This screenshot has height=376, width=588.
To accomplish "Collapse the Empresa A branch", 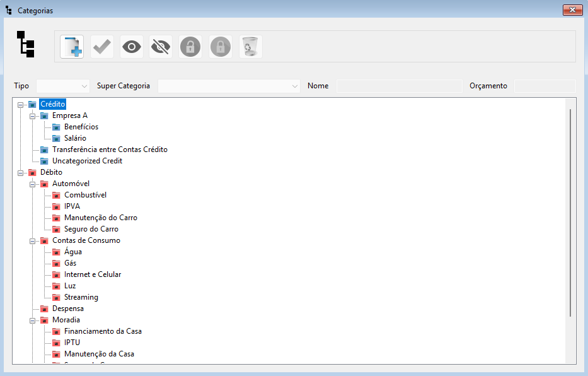I will (33, 116).
